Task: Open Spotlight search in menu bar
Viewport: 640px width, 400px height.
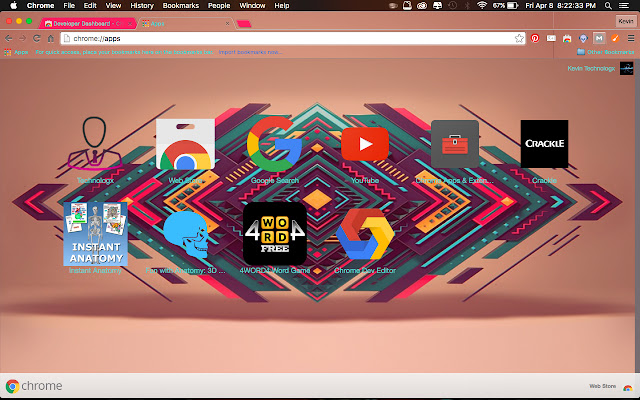Action: (x=608, y=6)
